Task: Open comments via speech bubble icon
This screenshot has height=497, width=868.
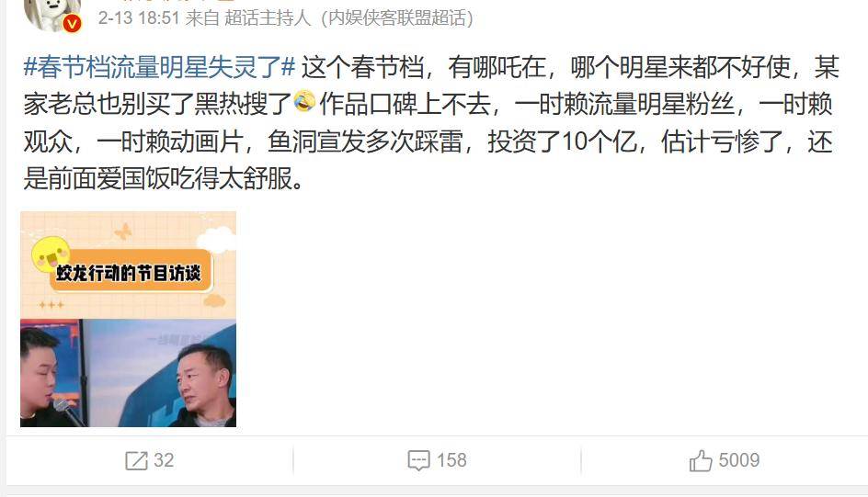Action: click(418, 460)
